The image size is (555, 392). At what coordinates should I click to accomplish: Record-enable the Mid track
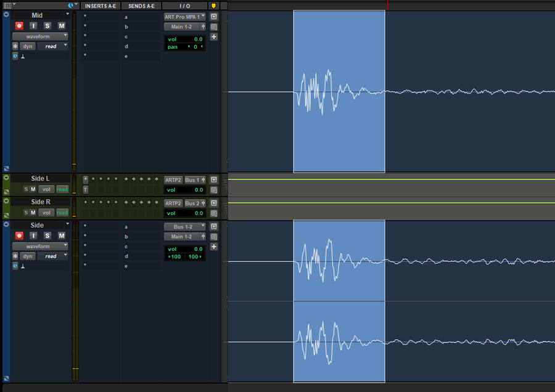[x=19, y=26]
